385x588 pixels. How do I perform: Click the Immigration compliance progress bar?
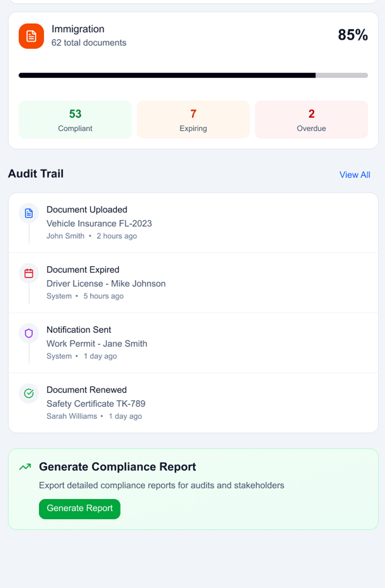coord(193,75)
